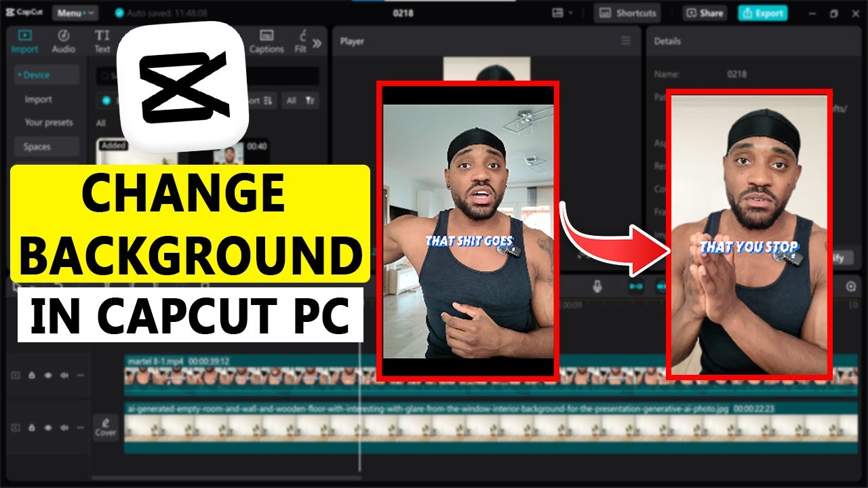This screenshot has height=488, width=868.
Task: Open the Captions tab
Action: coord(267,41)
